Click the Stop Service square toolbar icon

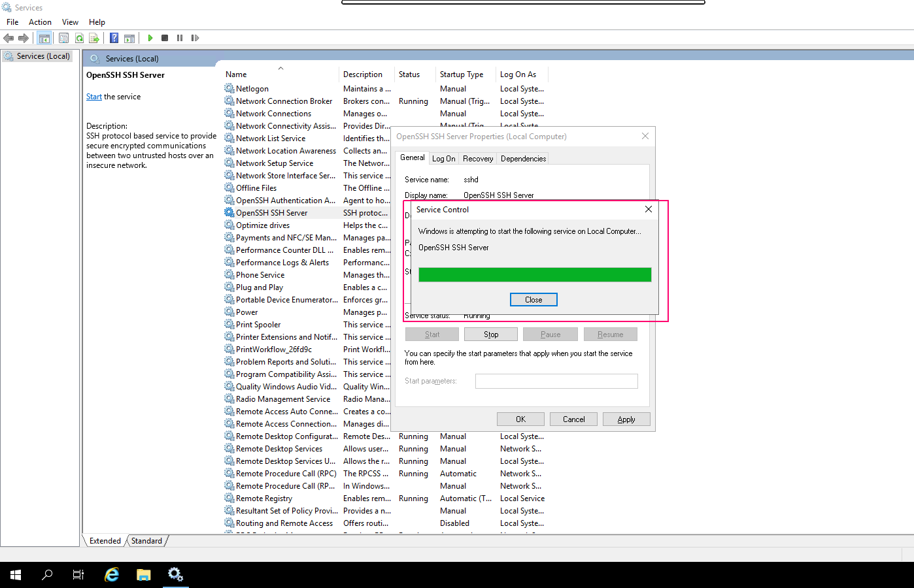click(165, 38)
